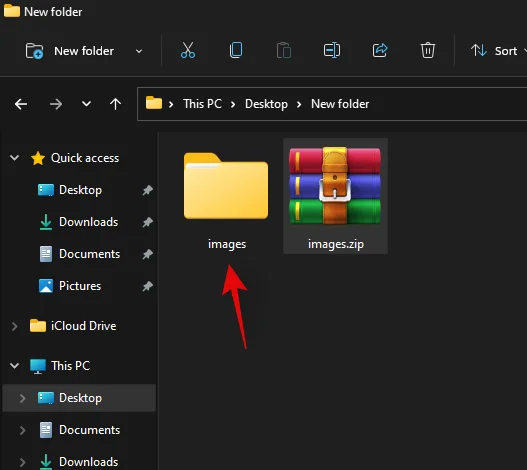The image size is (527, 470).
Task: Collapse the Quick access section
Action: (14, 157)
